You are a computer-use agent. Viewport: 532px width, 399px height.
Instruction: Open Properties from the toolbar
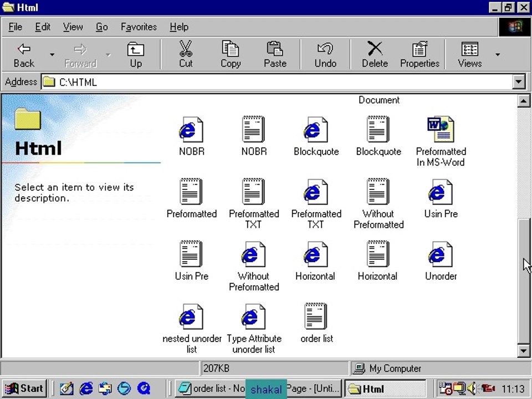click(x=420, y=54)
